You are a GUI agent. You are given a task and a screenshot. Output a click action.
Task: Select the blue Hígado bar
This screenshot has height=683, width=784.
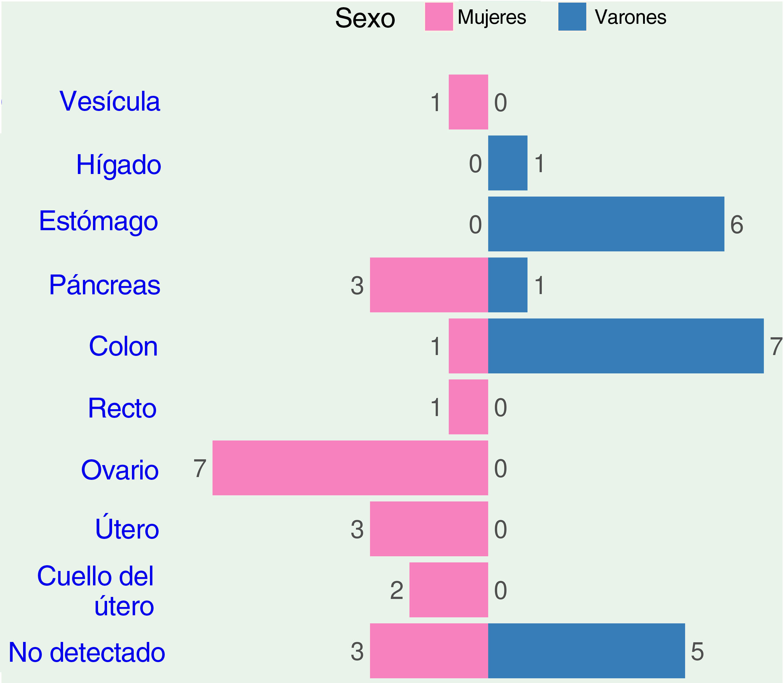(x=508, y=163)
